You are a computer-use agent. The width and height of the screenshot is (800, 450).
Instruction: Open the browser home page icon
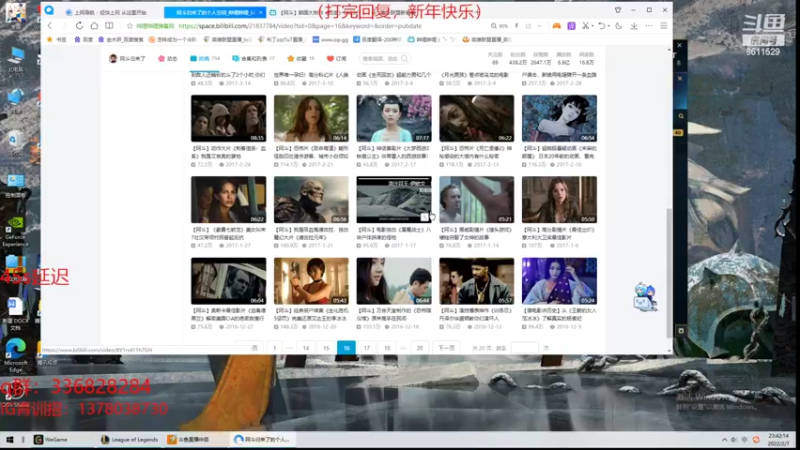point(94,26)
